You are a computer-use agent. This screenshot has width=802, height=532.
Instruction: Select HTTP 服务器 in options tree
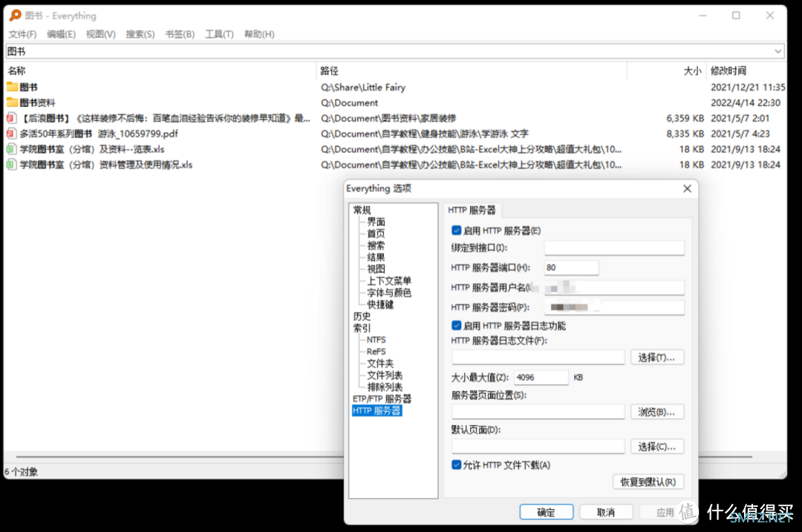tap(377, 410)
